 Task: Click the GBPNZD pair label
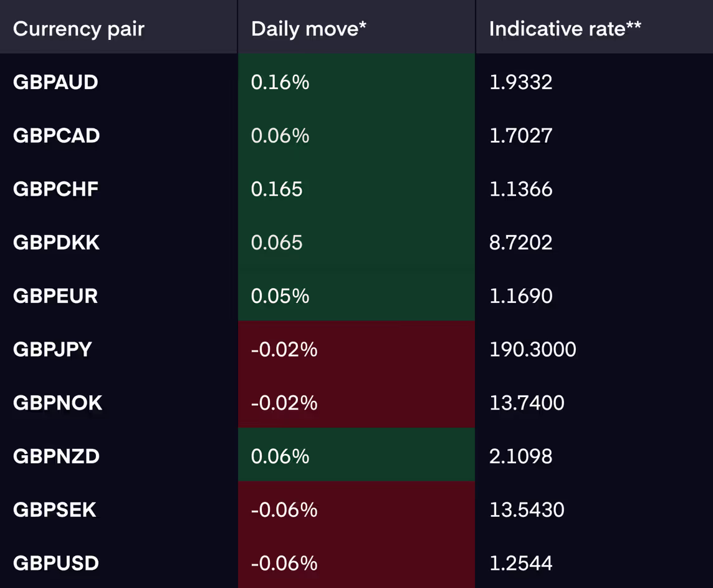[x=56, y=456]
